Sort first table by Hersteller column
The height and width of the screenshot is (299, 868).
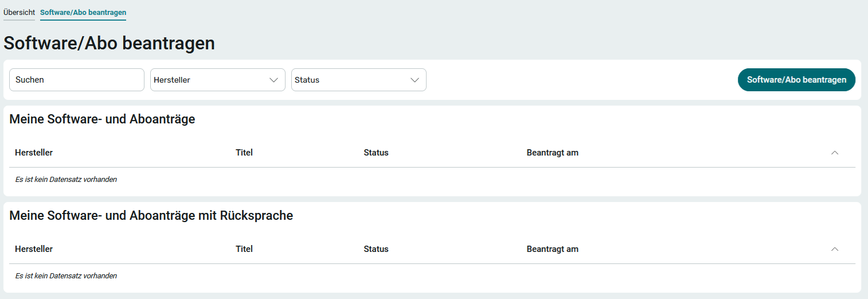[x=34, y=153]
